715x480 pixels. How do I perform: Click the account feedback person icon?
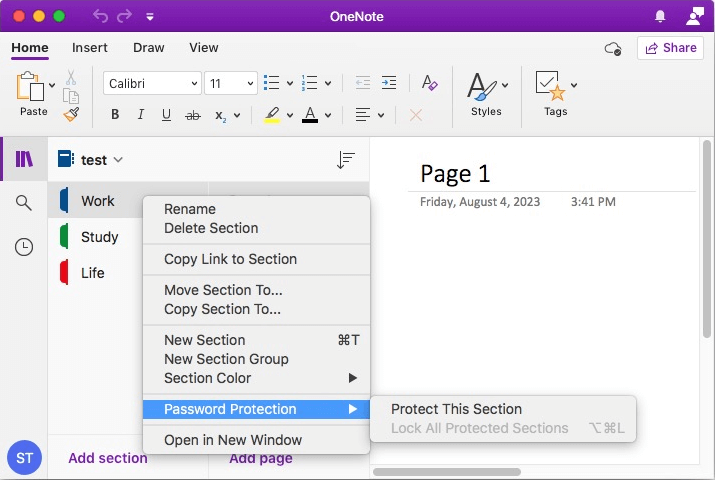click(694, 16)
